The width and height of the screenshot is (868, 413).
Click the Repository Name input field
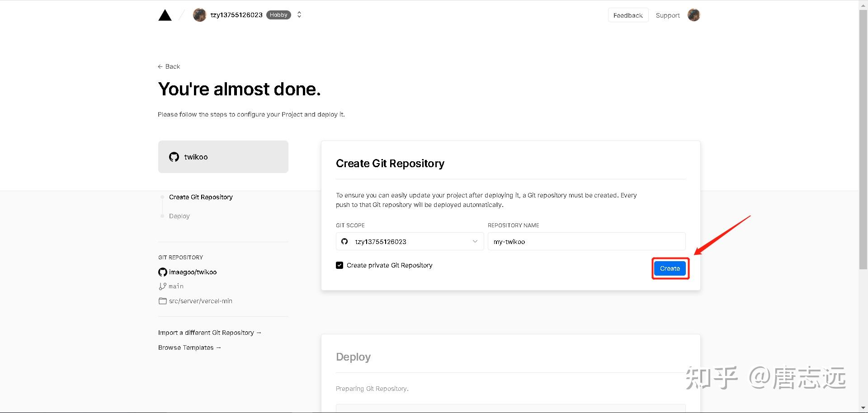pos(586,241)
